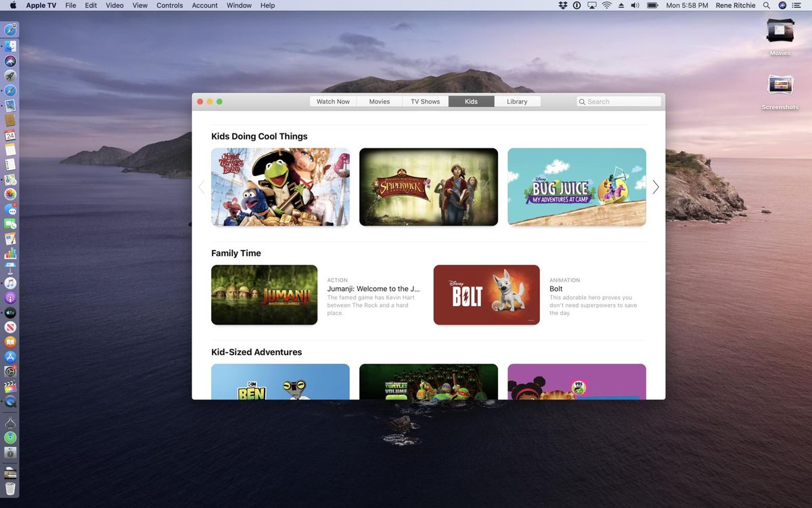Open the Controls menu

pos(169,5)
